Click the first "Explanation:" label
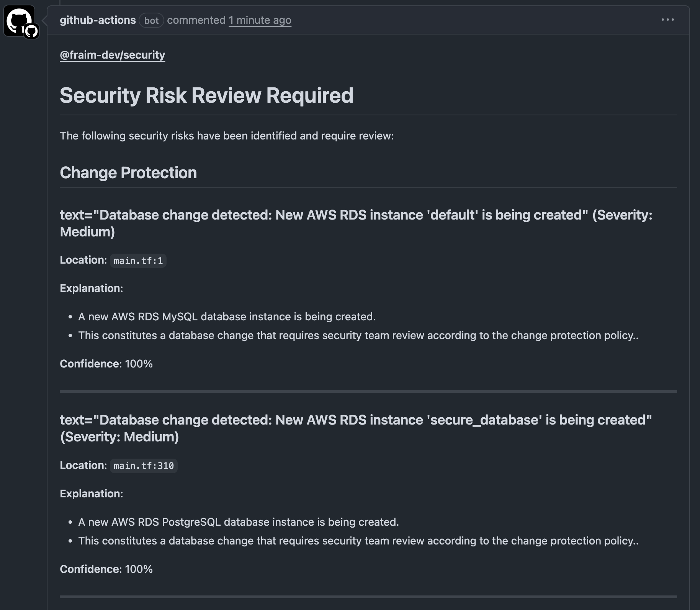The width and height of the screenshot is (700, 610). click(x=91, y=288)
